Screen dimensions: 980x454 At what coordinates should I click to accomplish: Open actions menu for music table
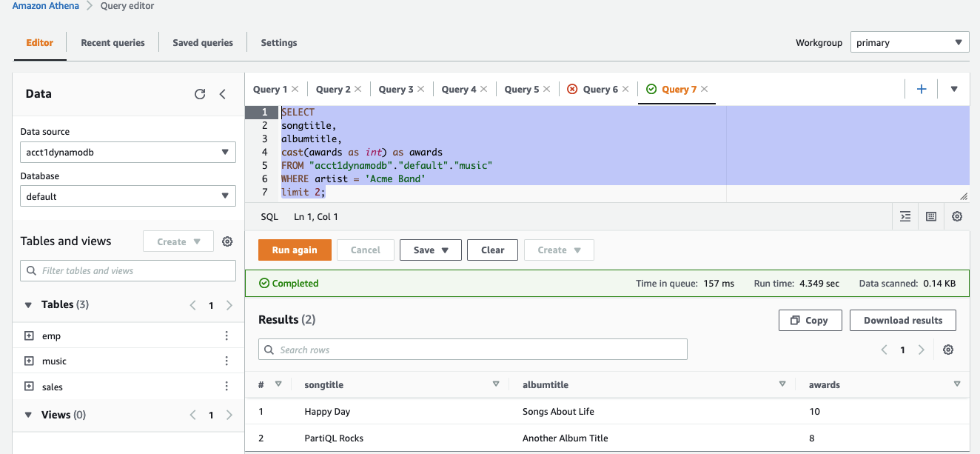click(x=226, y=361)
